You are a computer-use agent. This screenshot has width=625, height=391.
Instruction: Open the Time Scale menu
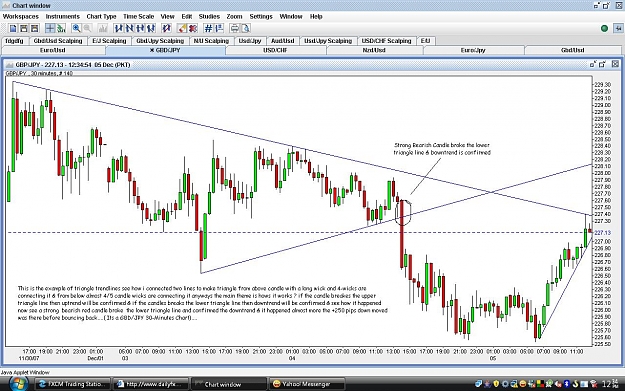point(138,16)
